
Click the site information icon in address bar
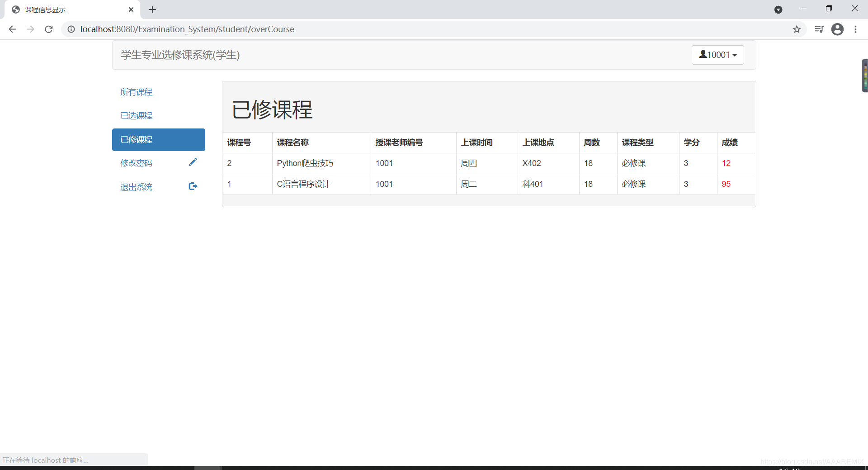71,29
